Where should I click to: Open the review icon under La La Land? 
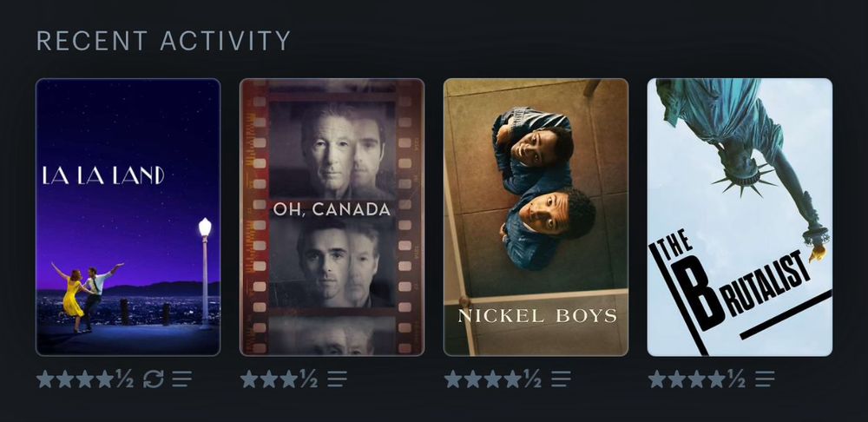[181, 379]
